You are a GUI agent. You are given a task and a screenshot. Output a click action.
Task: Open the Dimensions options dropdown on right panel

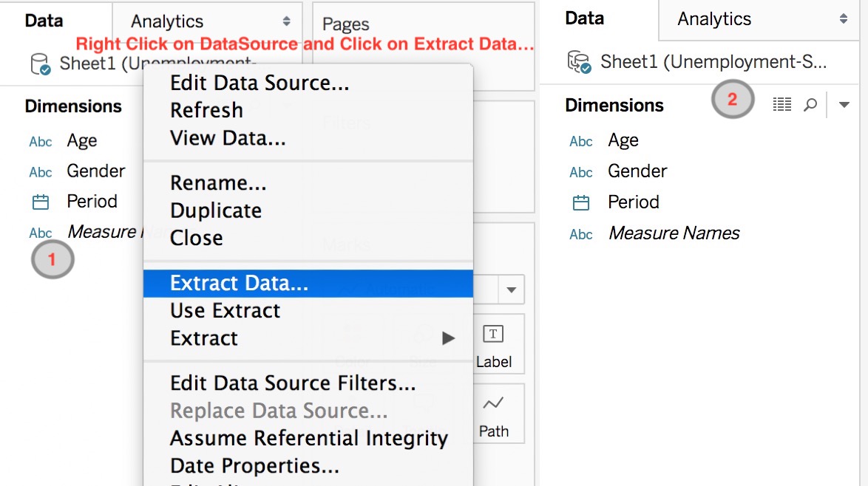click(844, 105)
